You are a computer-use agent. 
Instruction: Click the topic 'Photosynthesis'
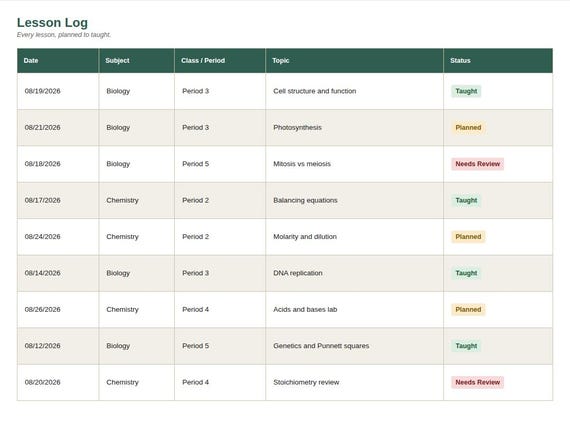point(297,128)
